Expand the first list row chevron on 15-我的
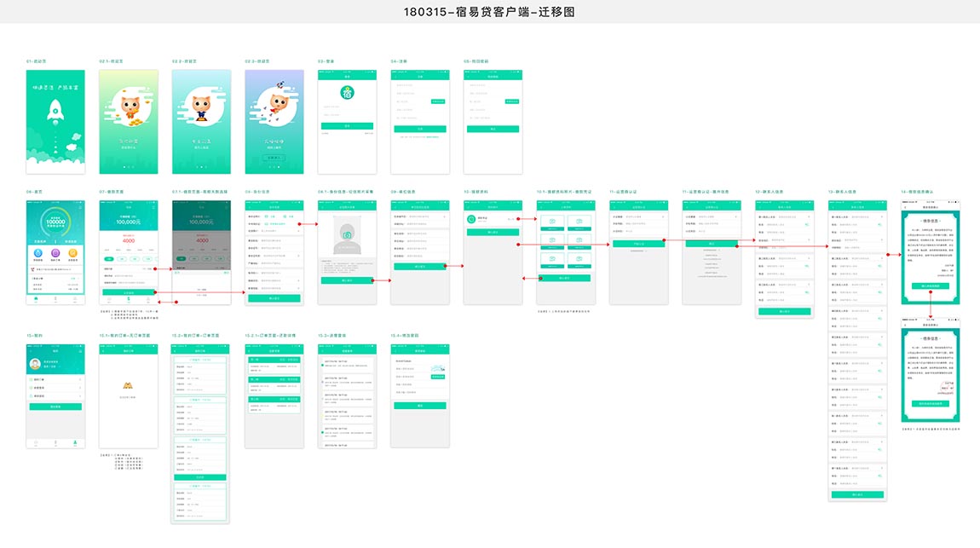Image resolution: width=980 pixels, height=548 pixels. [x=80, y=381]
